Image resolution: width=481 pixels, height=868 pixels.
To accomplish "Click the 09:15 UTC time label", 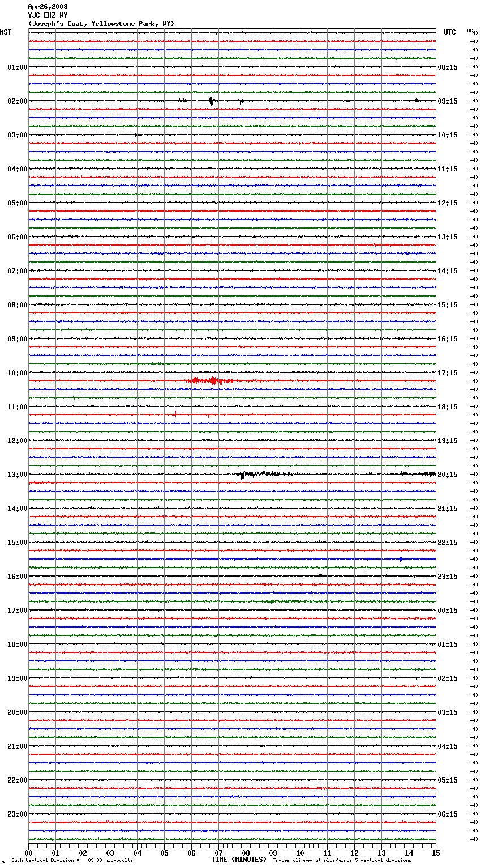I will [448, 101].
